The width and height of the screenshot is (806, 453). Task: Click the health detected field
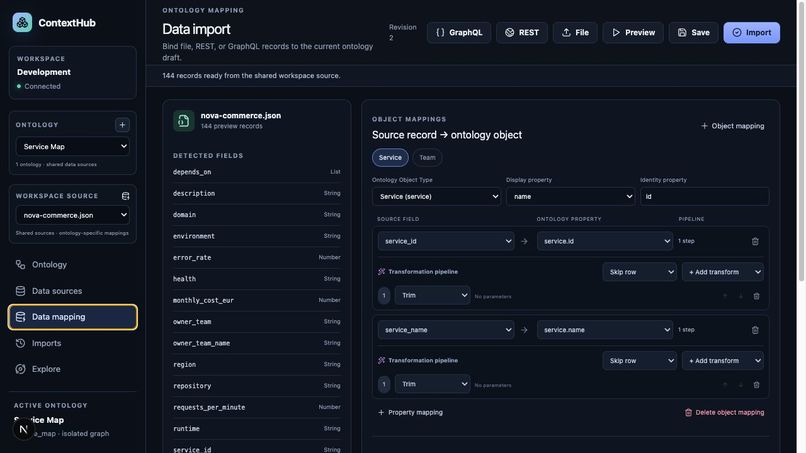pyautogui.click(x=257, y=279)
